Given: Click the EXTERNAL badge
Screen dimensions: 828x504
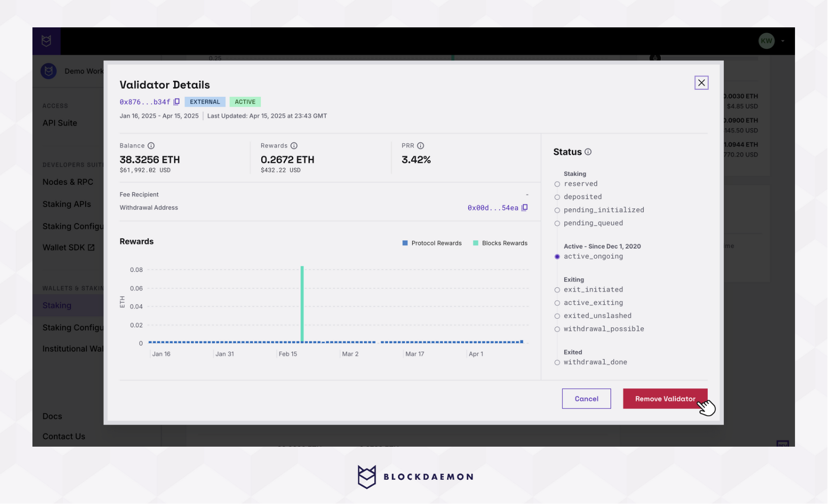Looking at the screenshot, I should pos(204,102).
